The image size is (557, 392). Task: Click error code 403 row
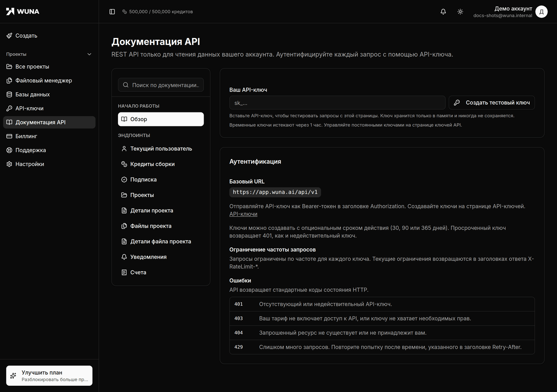(382, 319)
